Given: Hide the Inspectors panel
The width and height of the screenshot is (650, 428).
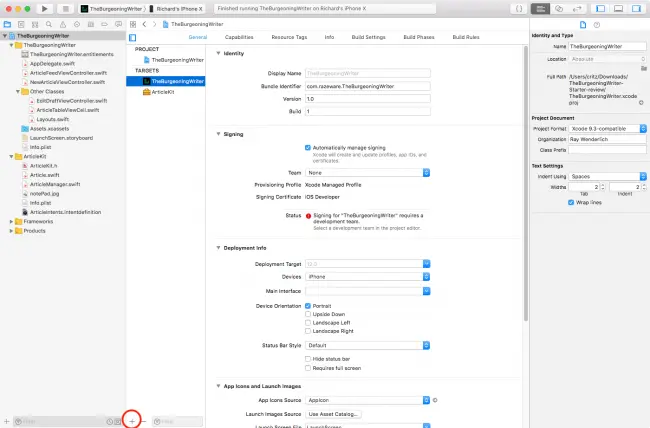Looking at the screenshot, I should pyautogui.click(x=636, y=9).
